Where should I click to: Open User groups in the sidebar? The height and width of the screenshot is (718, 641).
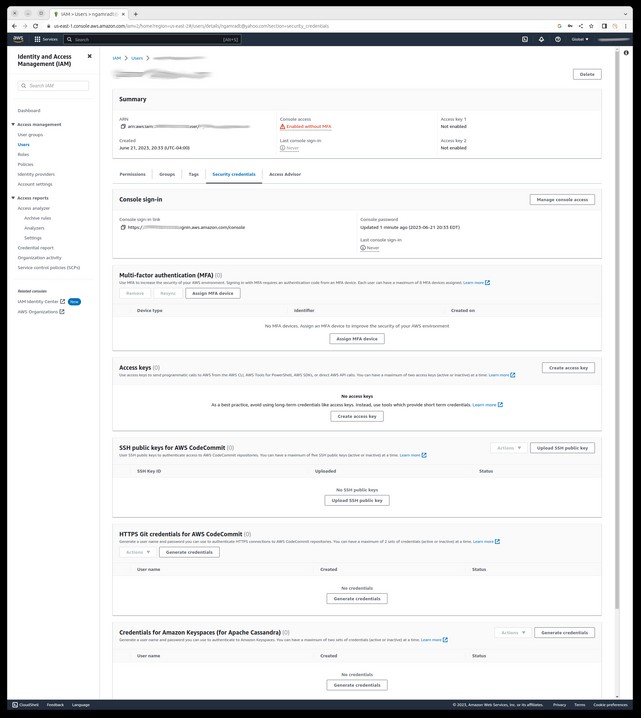point(30,135)
